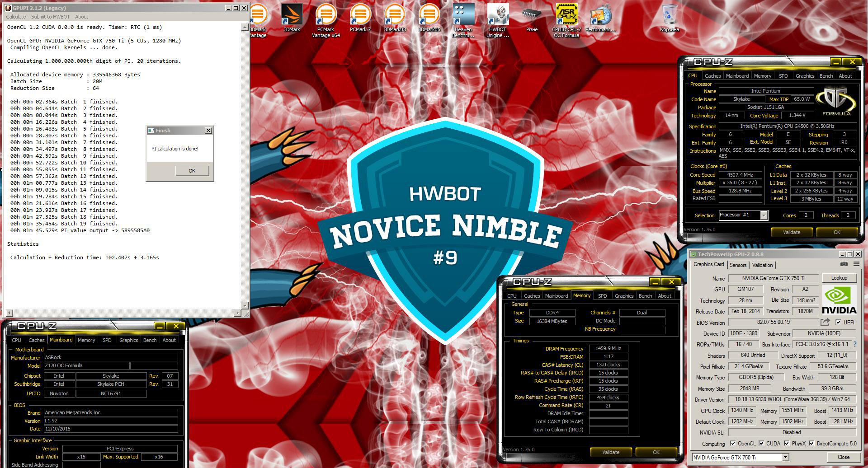Viewport: 868px width, 468px height.
Task: Open the HWBOT Unigine shortcut
Action: (x=498, y=20)
